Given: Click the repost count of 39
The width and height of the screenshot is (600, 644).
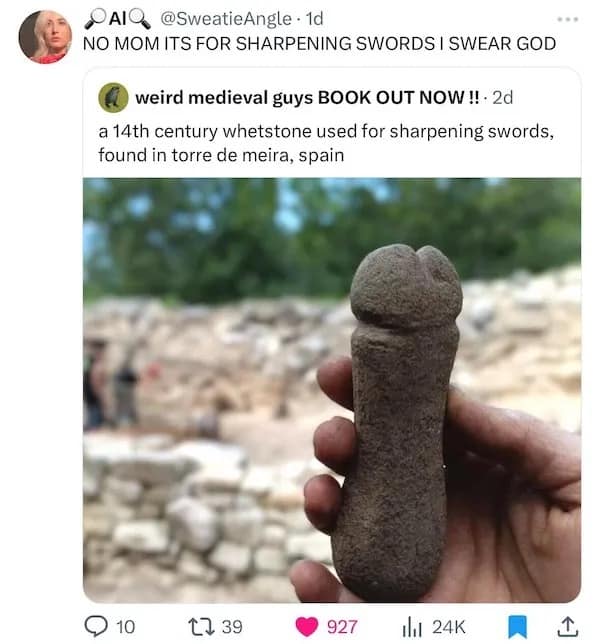Looking at the screenshot, I should [x=231, y=626].
